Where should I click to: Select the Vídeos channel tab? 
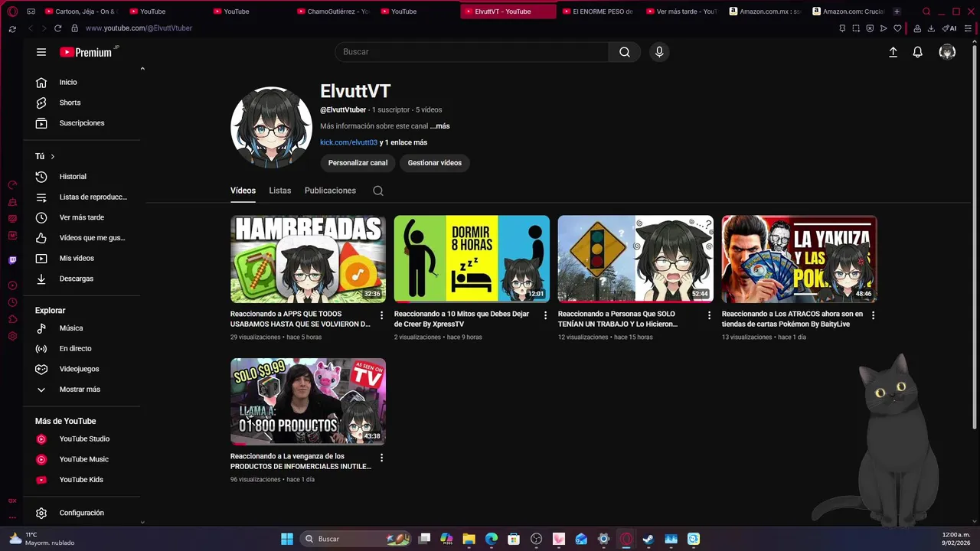[243, 191]
